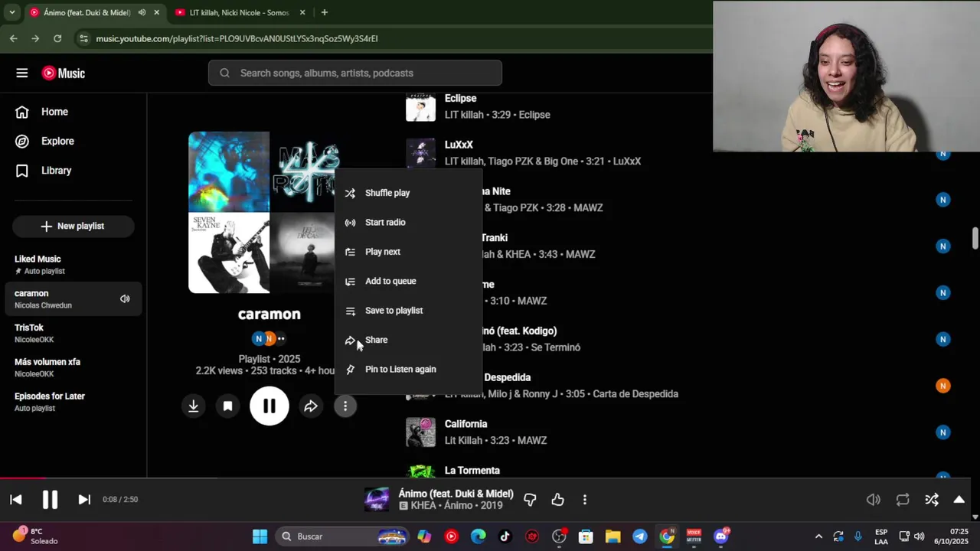Show more playlist collaborators dots
Screen dimensions: 980x551
pos(281,338)
